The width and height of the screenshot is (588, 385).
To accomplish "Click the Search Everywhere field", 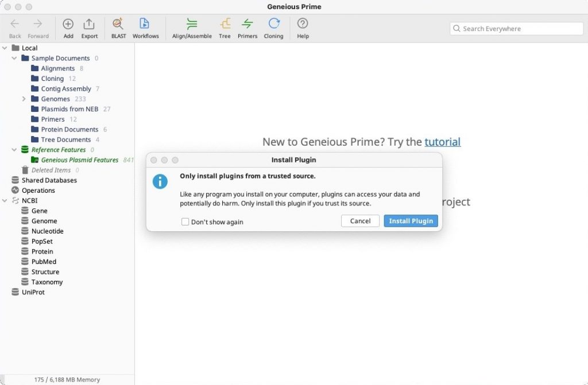I will [516, 29].
